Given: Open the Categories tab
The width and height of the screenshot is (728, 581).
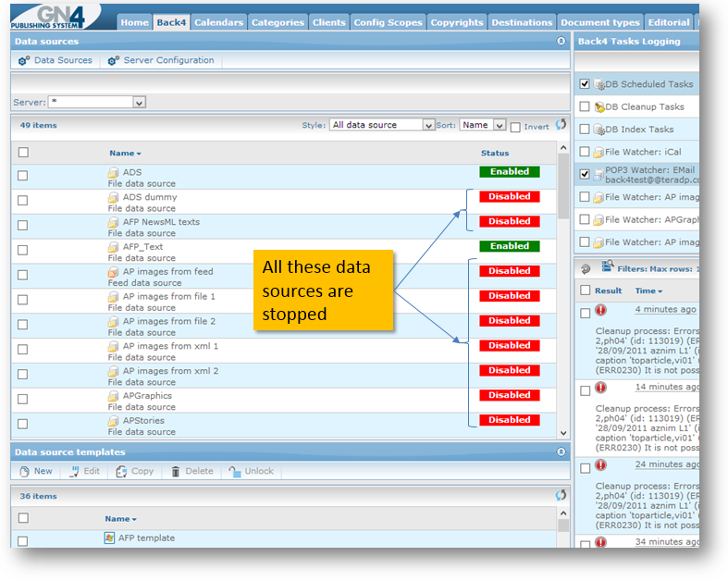Looking at the screenshot, I should tap(278, 22).
